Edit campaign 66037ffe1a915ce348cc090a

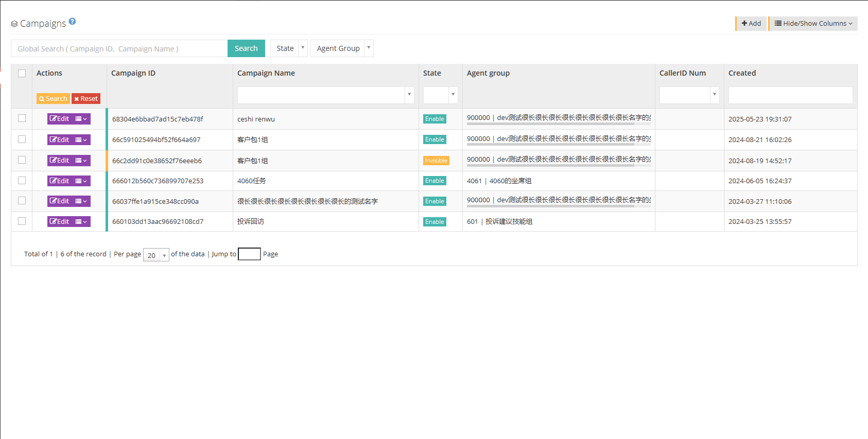click(x=60, y=201)
